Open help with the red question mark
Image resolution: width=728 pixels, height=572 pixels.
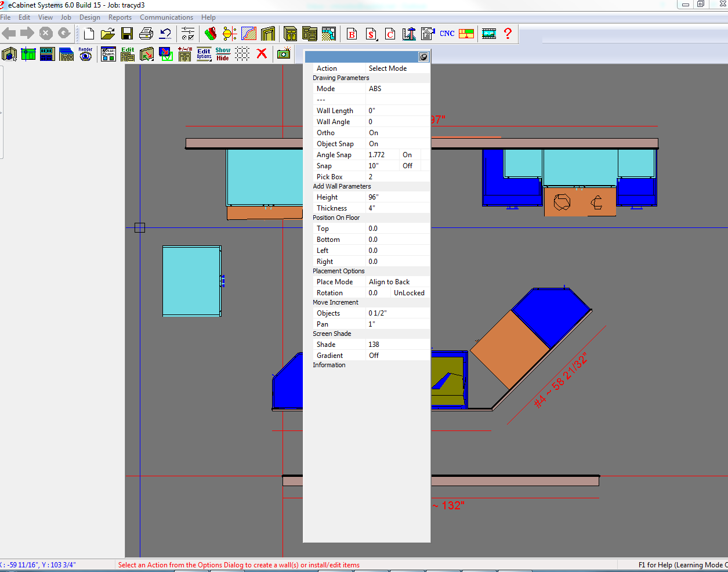[x=508, y=34]
